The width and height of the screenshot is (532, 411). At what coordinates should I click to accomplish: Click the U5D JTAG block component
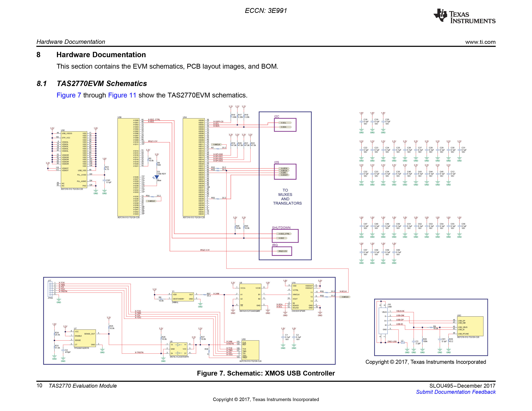pyautogui.click(x=250, y=350)
